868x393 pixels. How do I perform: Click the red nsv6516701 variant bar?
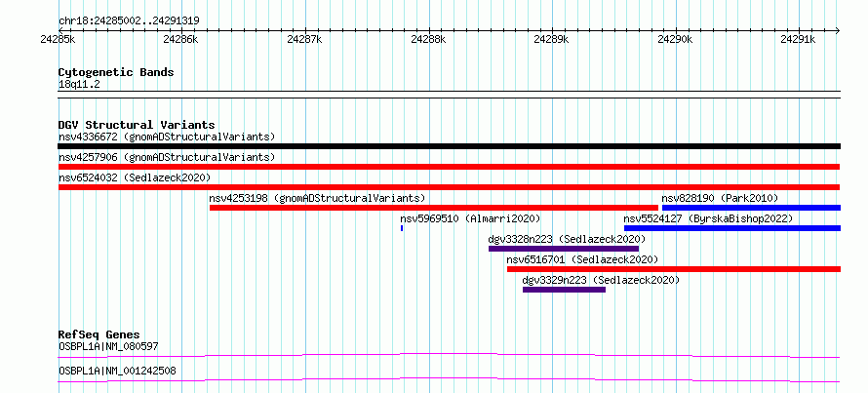click(x=674, y=269)
